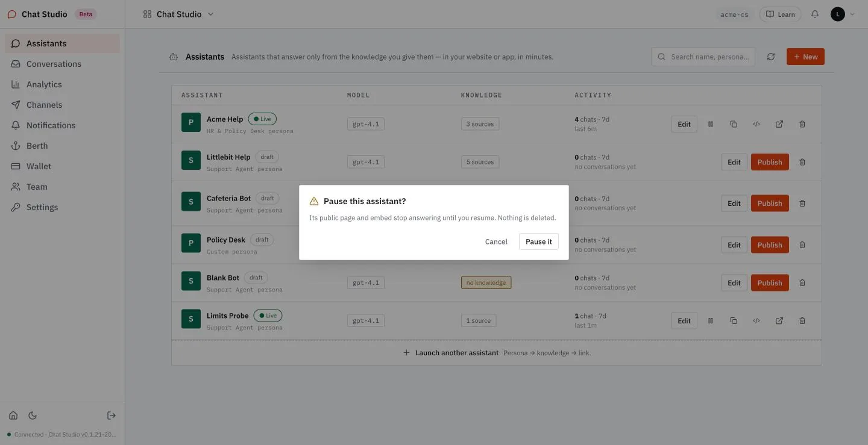This screenshot has width=868, height=445.
Task: Click the New assistant button
Action: click(805, 57)
